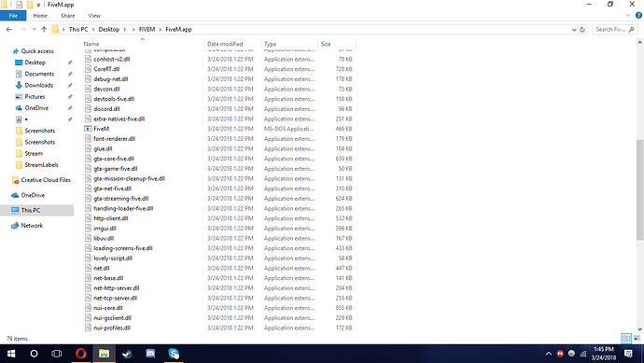644x363 pixels.
Task: Expand the ribbon with the chevron
Action: 628,16
